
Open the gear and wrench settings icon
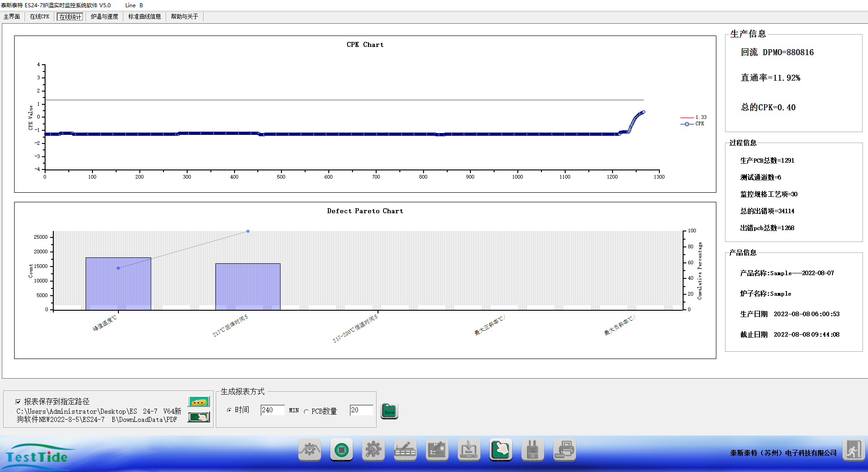[373, 450]
